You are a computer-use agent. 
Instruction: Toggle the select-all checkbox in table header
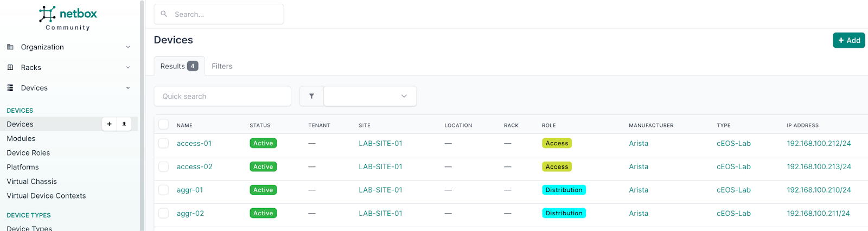163,125
